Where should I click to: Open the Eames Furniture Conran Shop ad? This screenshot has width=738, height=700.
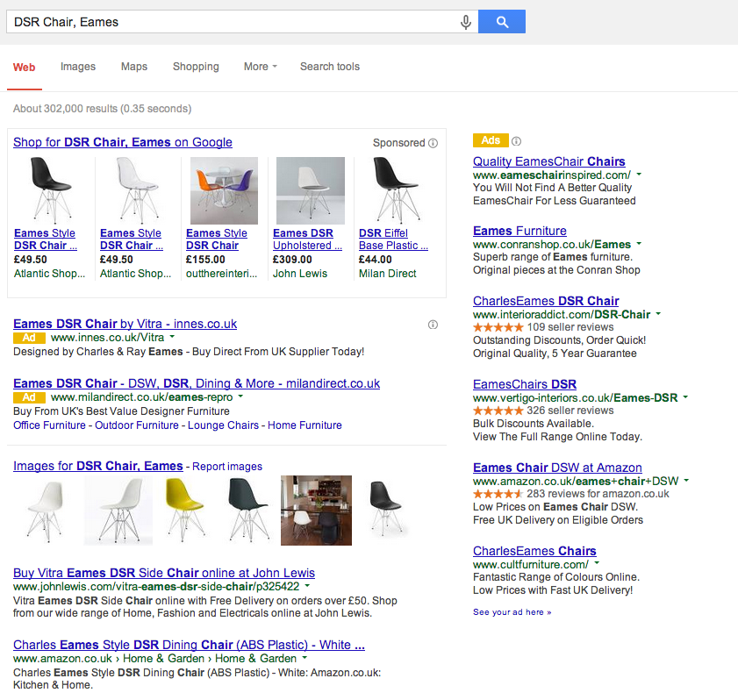coord(519,231)
